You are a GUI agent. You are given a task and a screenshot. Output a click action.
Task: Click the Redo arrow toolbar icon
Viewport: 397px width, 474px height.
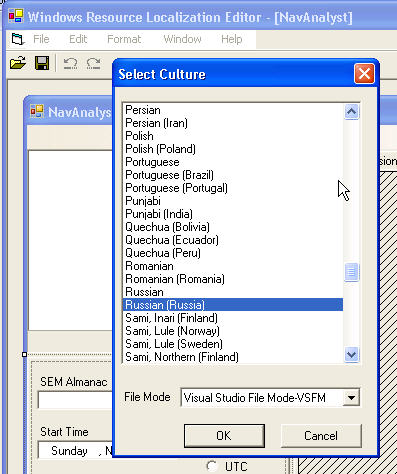93,63
